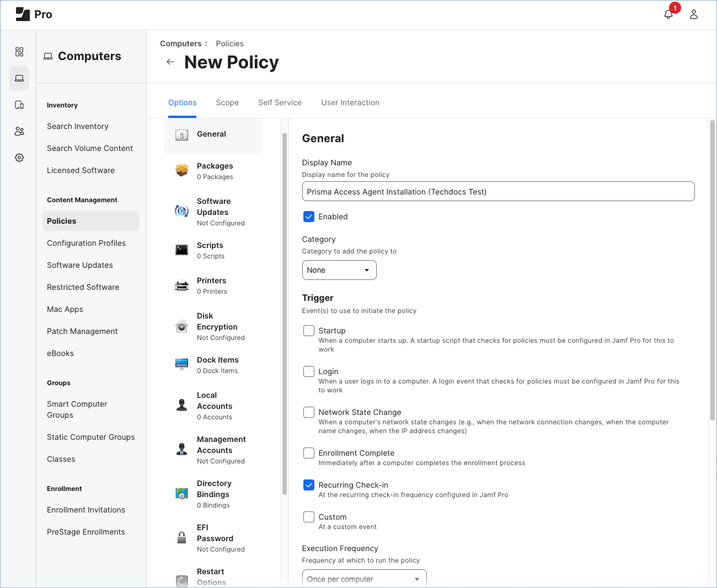Open the Users icon in left rail
The image size is (717, 588).
(x=19, y=131)
